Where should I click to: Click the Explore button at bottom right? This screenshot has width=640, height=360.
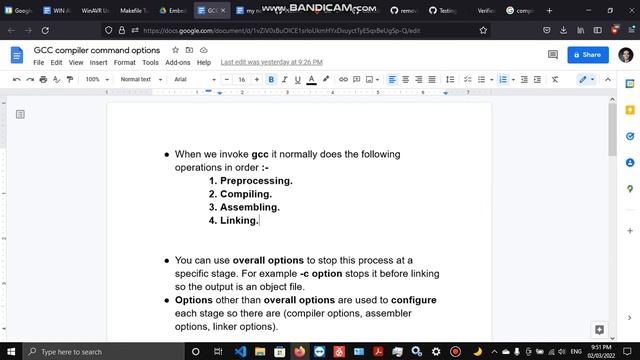pyautogui.click(x=599, y=330)
